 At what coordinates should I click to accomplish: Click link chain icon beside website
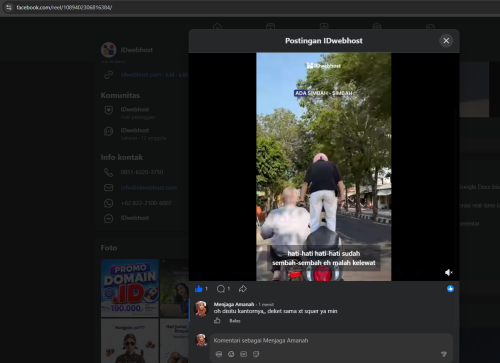coord(109,75)
